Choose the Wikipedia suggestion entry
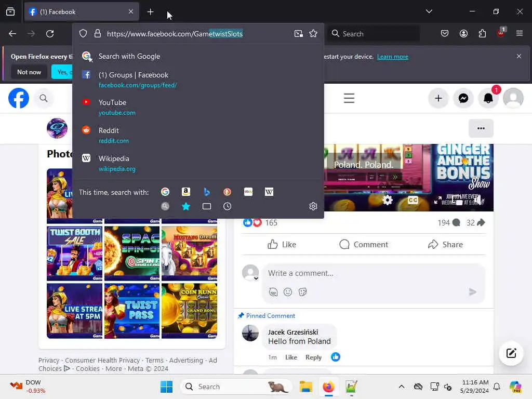532x399 pixels. (198, 163)
